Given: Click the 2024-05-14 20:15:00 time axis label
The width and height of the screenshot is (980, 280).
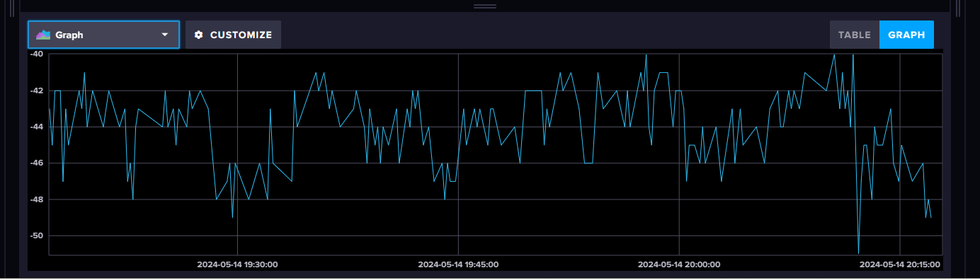Looking at the screenshot, I should tap(900, 264).
